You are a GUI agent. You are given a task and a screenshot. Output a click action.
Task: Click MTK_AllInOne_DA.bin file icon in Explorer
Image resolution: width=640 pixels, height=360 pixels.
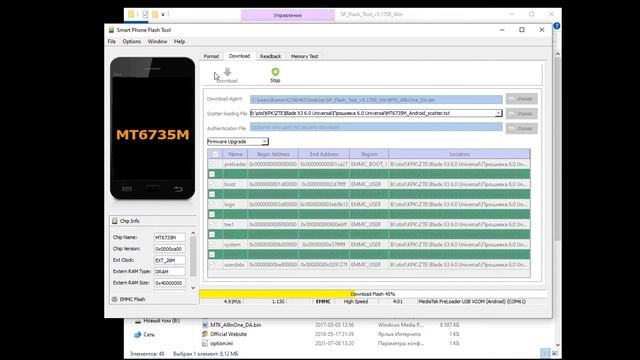pos(205,325)
